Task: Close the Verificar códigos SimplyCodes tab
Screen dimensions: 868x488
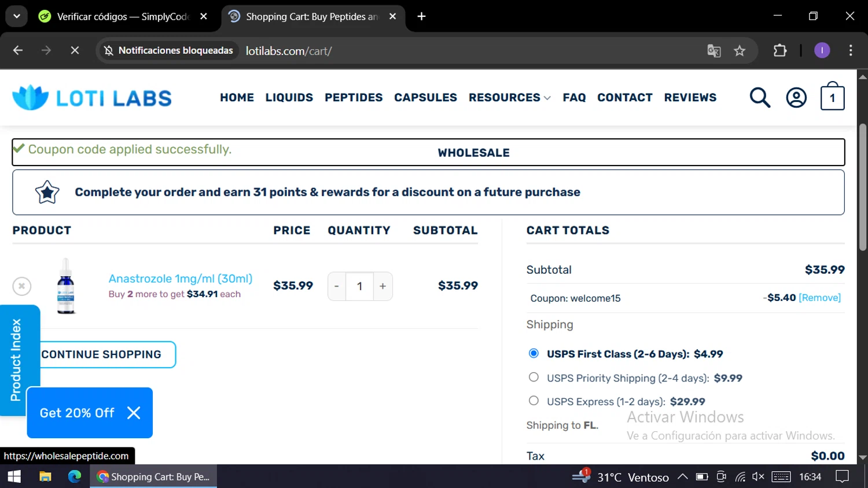Action: 204,16
